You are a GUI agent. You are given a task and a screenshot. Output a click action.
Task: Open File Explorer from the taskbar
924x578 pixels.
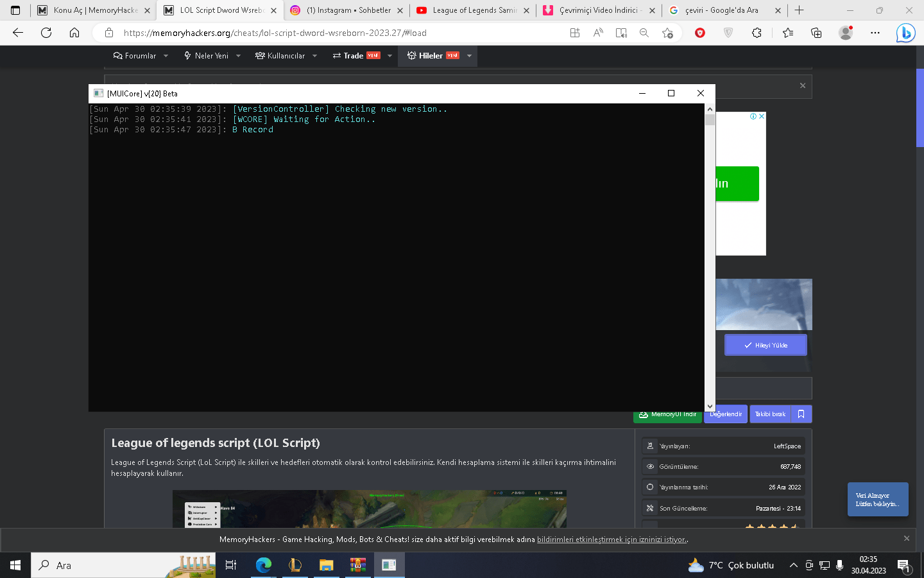327,565
